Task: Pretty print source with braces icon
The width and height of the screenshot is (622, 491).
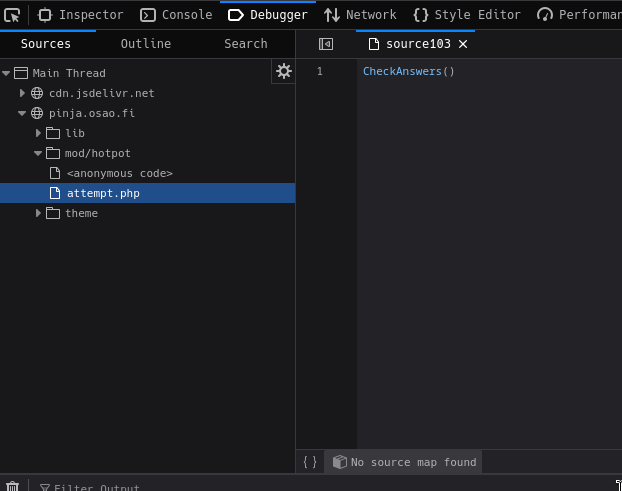Action: tap(310, 462)
